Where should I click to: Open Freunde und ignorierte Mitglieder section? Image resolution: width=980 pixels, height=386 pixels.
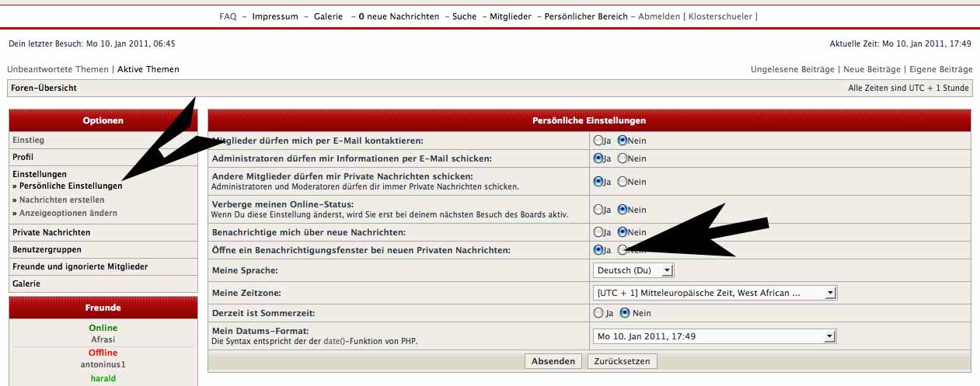click(80, 266)
